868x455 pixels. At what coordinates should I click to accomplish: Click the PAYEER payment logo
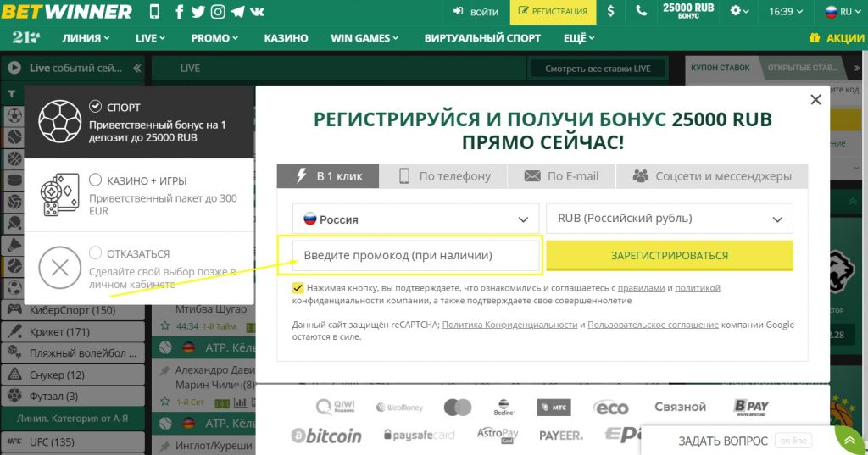[x=561, y=436]
